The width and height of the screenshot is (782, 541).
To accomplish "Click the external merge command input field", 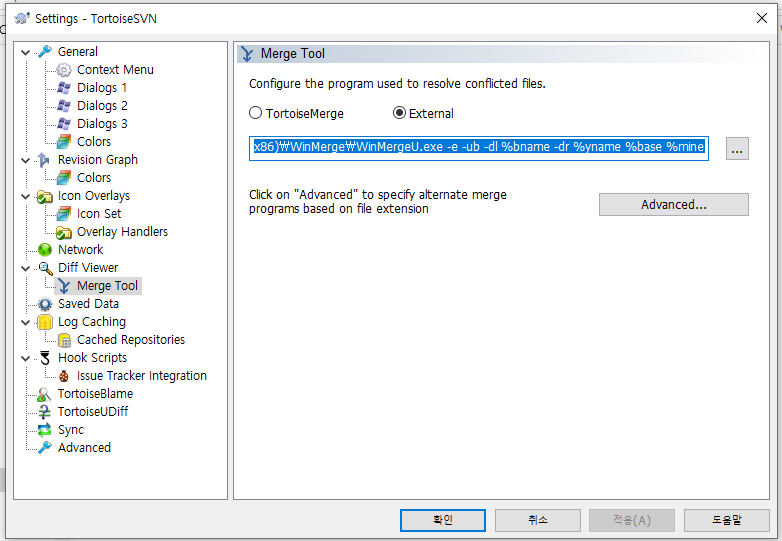I will click(x=479, y=149).
